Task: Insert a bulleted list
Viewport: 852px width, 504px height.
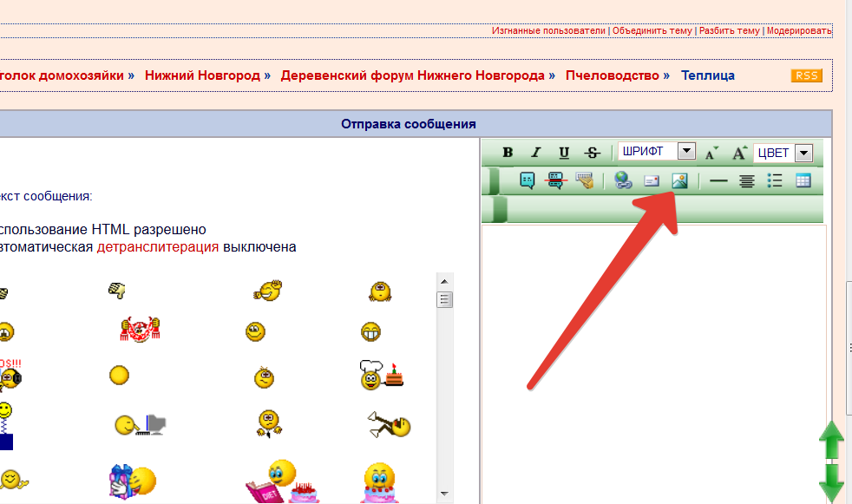Action: click(x=775, y=180)
